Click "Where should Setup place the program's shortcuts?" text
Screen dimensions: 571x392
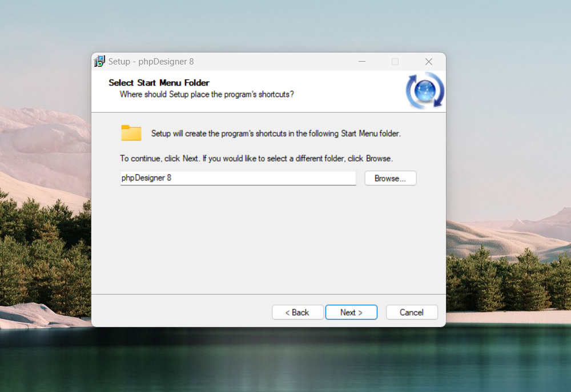(207, 95)
